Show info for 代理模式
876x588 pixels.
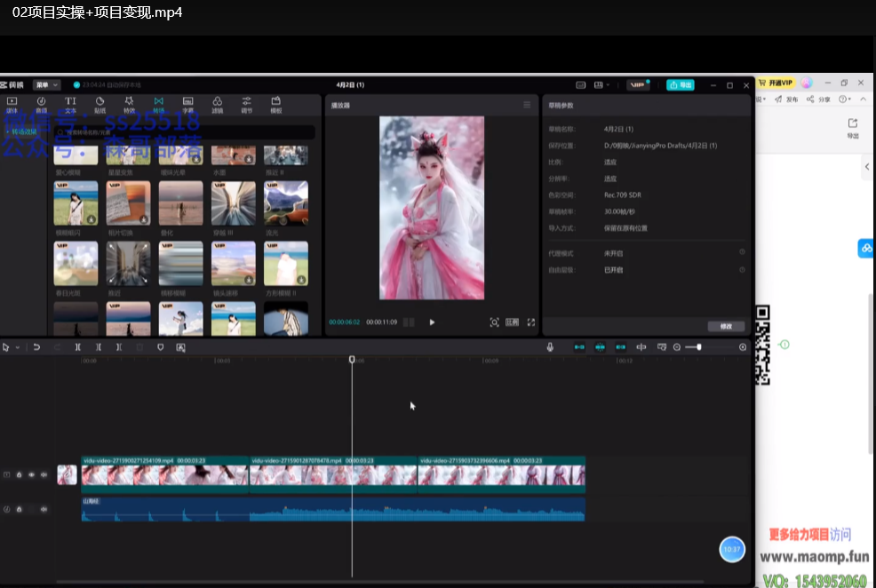coord(742,252)
